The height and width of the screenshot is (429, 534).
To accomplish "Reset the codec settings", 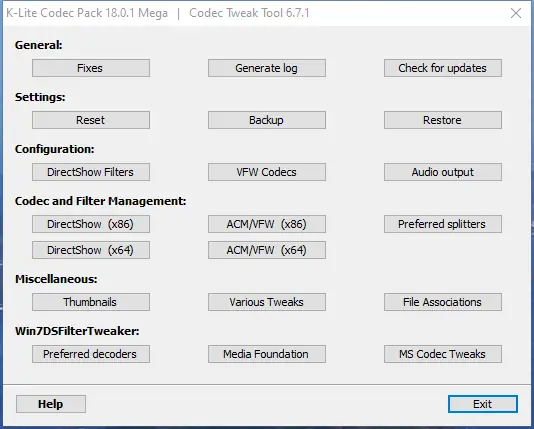I will [91, 120].
